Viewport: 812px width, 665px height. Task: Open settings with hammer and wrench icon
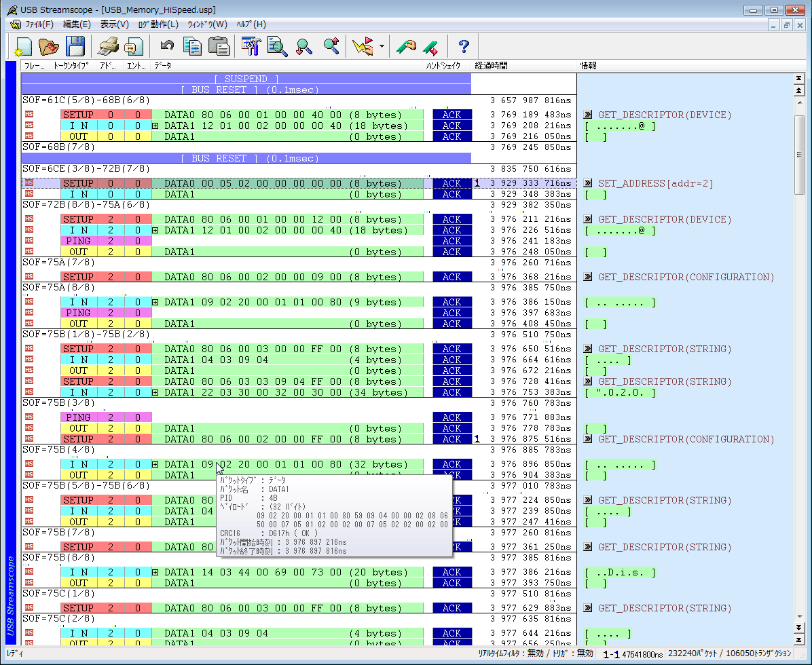[251, 47]
